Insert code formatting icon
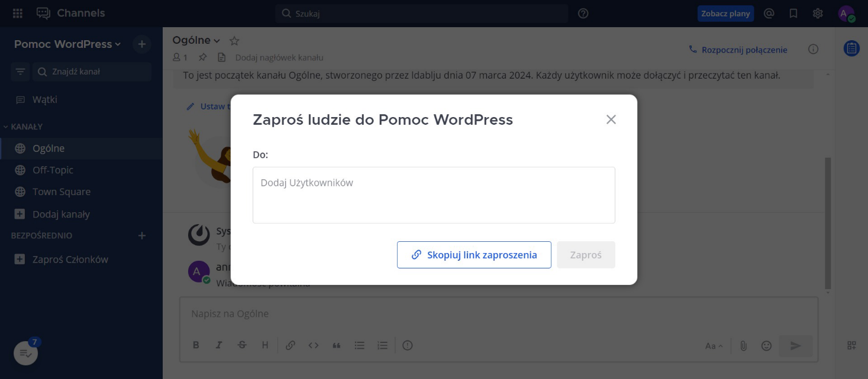The image size is (868, 379). pos(314,345)
